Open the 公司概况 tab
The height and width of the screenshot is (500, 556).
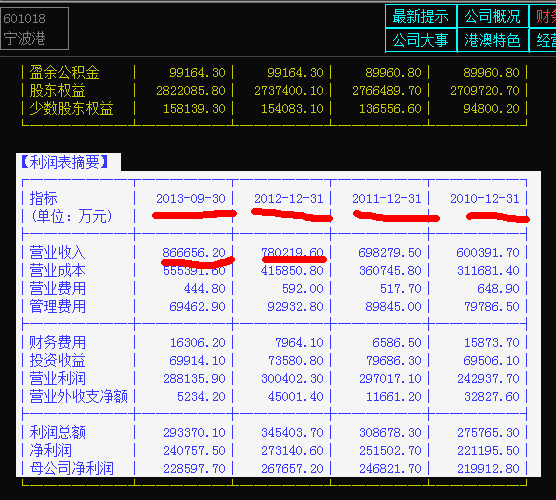click(493, 16)
